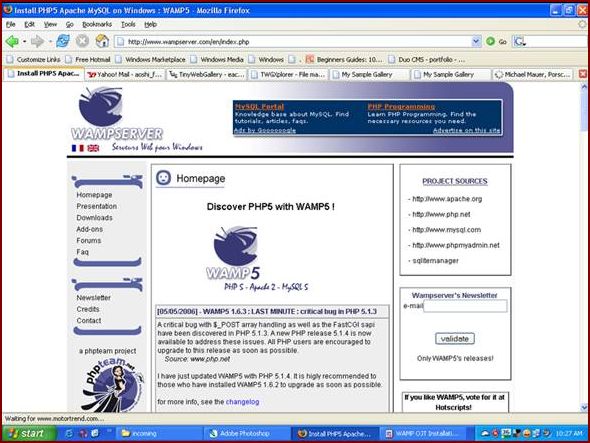This screenshot has width=590, height=443.
Task: Click the green Go button
Action: coord(496,41)
